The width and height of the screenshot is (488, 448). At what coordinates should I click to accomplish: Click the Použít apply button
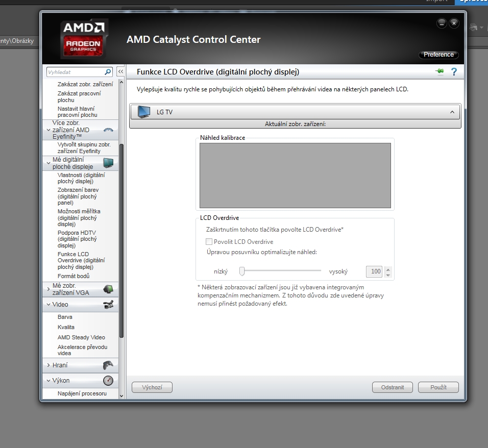(x=438, y=387)
